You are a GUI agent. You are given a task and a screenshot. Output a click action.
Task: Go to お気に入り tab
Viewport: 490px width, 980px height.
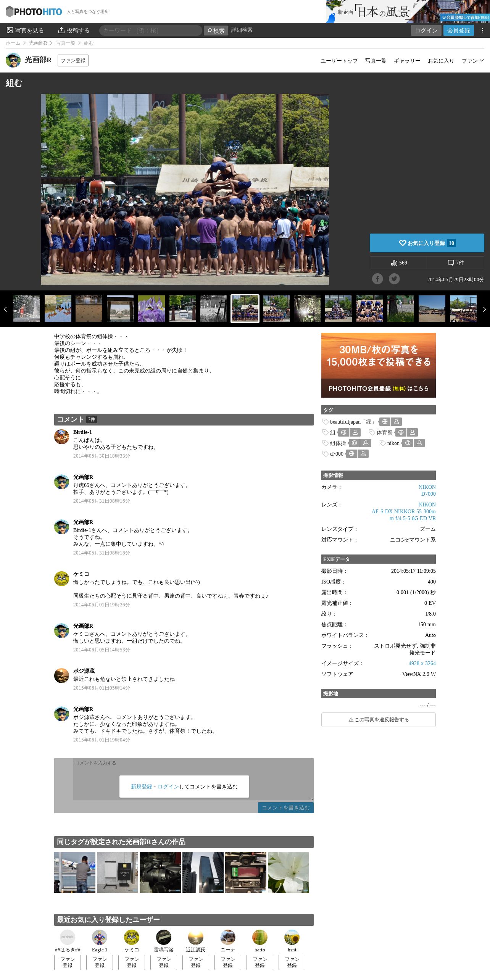coord(441,61)
